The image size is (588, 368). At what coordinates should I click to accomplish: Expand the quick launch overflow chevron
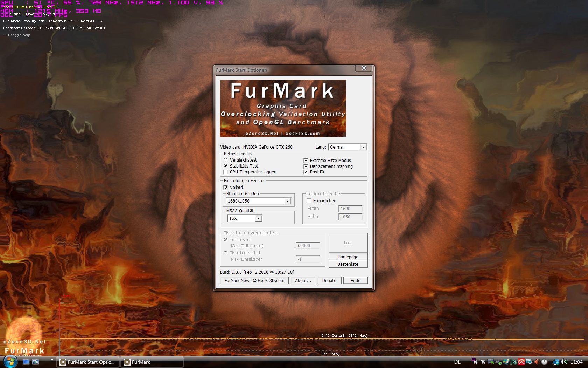[x=51, y=360]
